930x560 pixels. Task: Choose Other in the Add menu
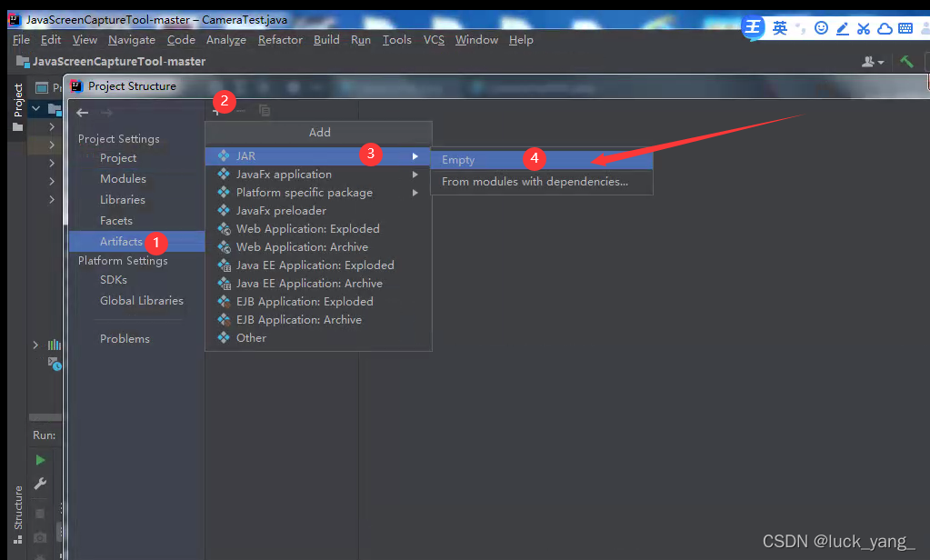point(318,338)
